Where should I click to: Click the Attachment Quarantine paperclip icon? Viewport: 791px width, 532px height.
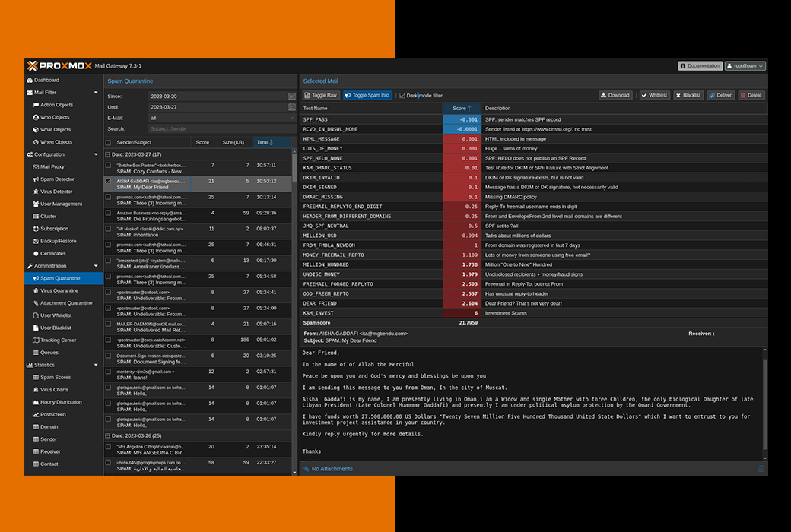click(x=36, y=303)
